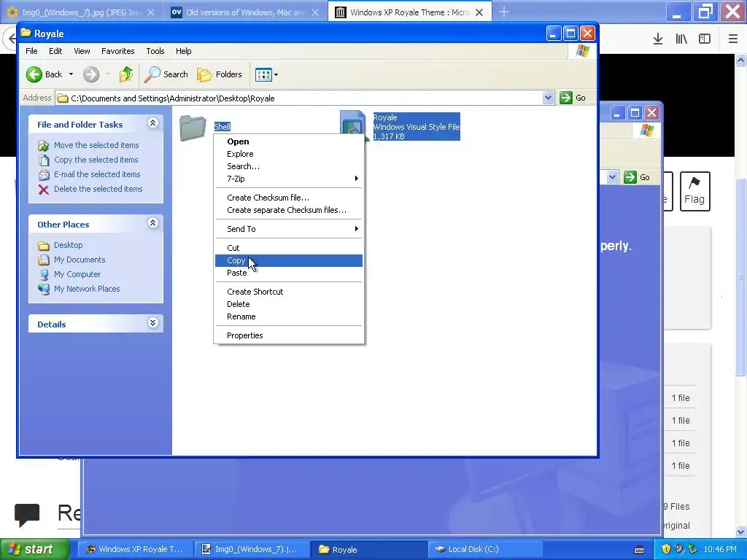Switch to Old versions of Windows browser tab

(x=245, y=12)
